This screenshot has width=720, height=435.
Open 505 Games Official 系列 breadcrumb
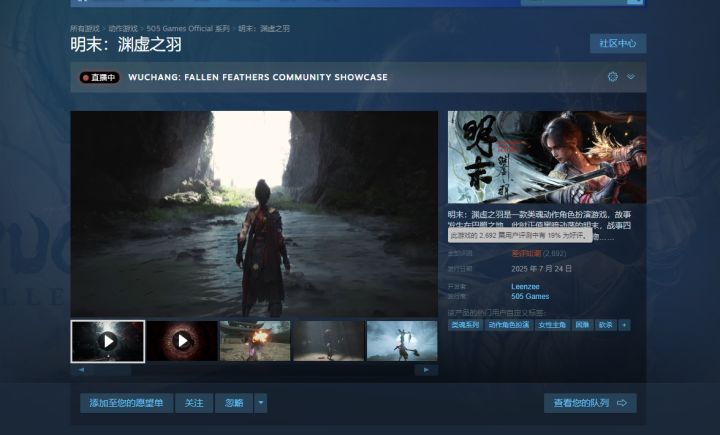(x=188, y=28)
